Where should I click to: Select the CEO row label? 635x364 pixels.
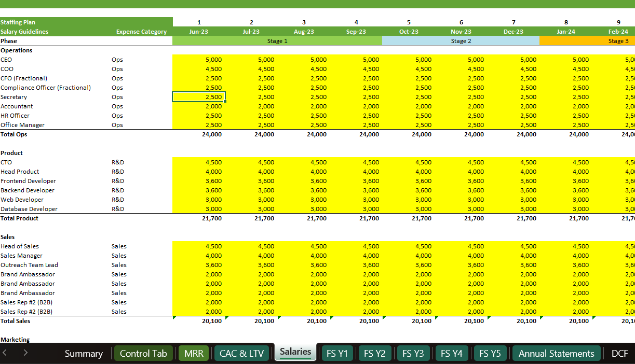click(x=8, y=59)
